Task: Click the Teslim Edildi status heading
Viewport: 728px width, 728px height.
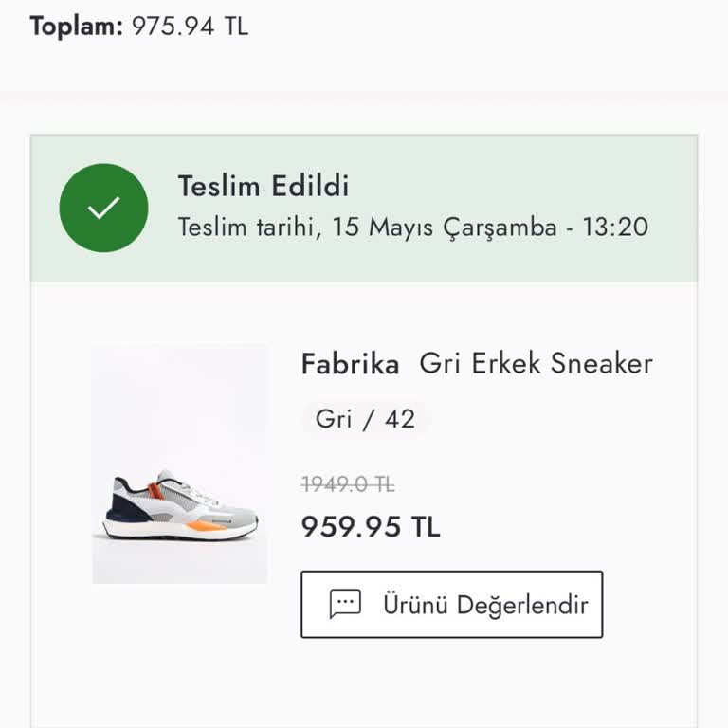Action: click(x=264, y=186)
